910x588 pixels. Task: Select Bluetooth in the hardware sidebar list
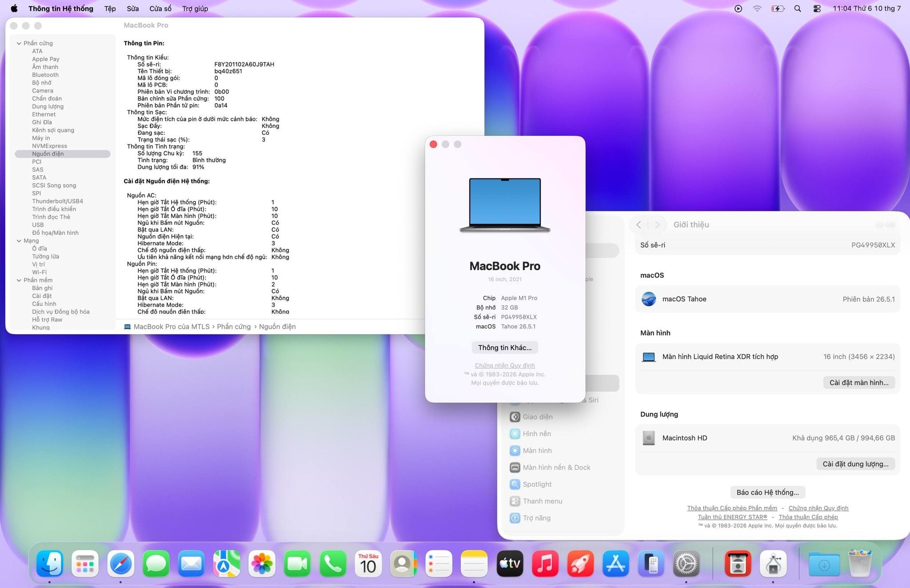pyautogui.click(x=45, y=75)
